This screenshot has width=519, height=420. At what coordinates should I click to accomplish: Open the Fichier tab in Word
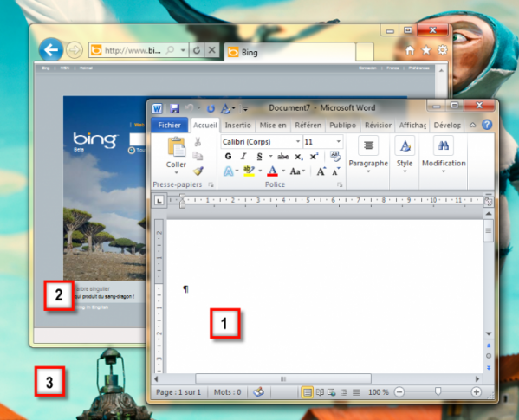169,125
